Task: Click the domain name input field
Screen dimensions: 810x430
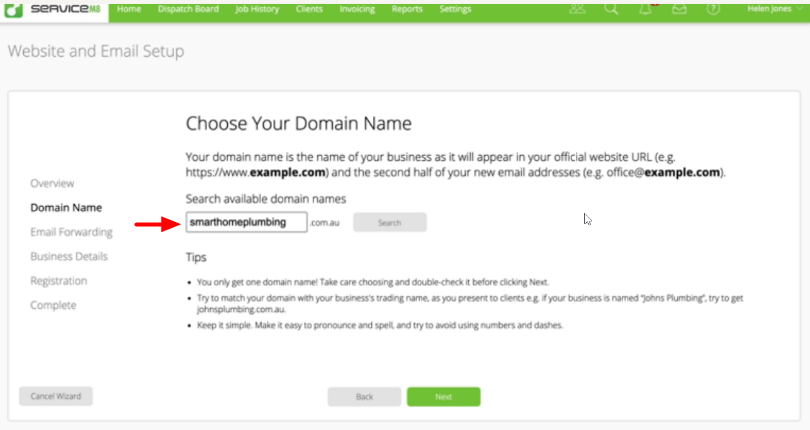Action: pyautogui.click(x=246, y=222)
